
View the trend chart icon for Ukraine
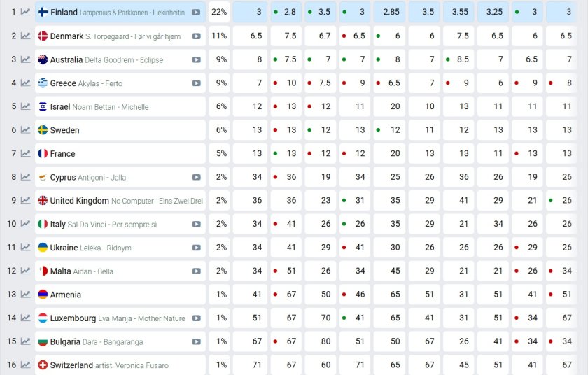pos(26,248)
